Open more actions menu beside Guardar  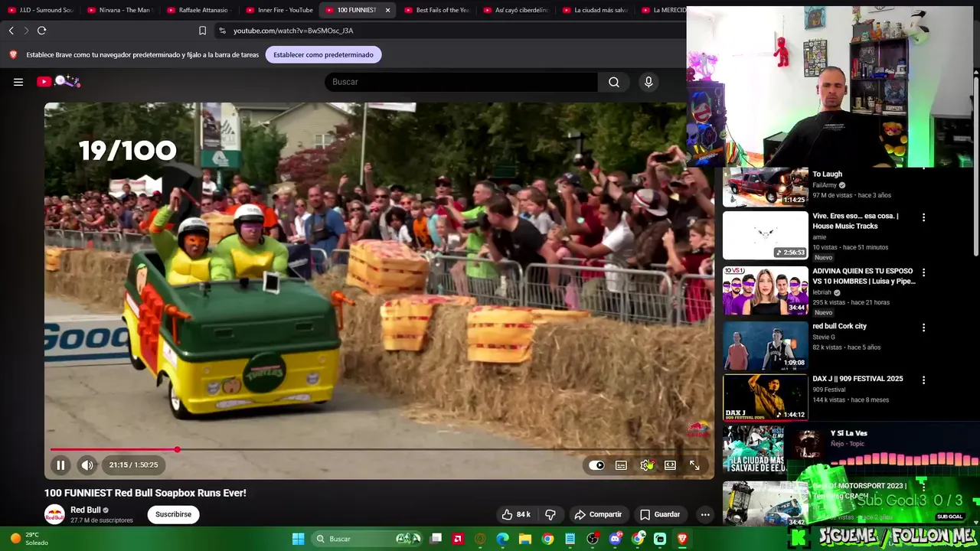tap(705, 514)
